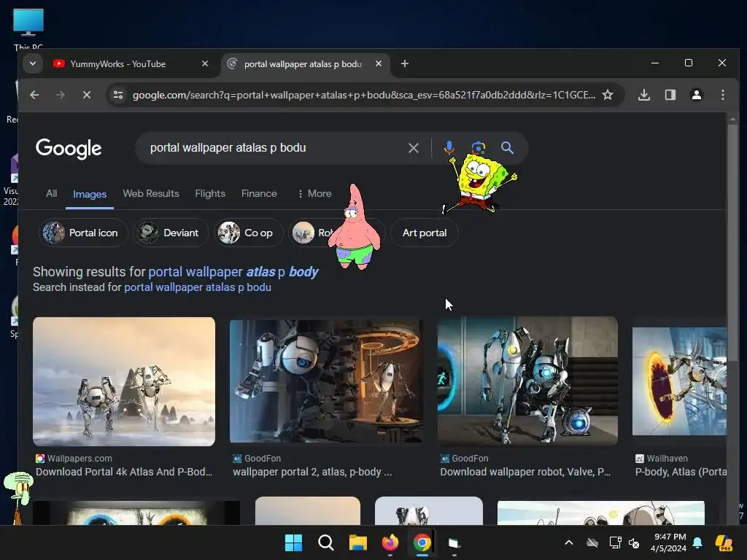Filter by the Co op chip

click(x=248, y=233)
